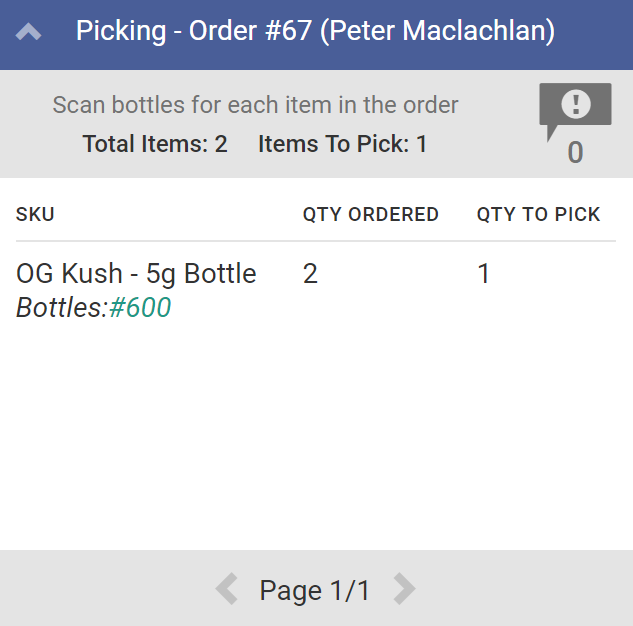Go to the previous page arrow
633x626 pixels.
point(227,590)
